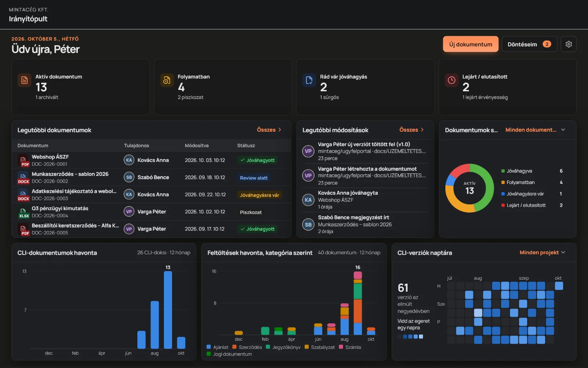Click the Review alatt status badge
This screenshot has width=588, height=368.
click(x=254, y=178)
